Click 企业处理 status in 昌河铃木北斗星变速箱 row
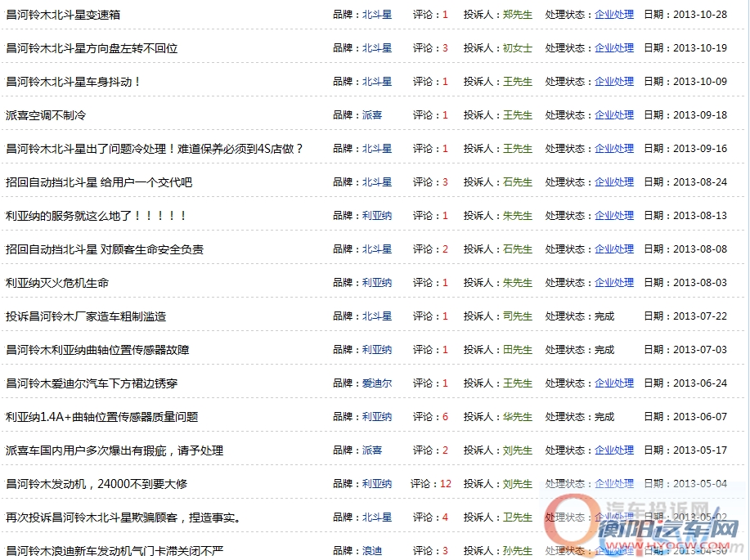Image resolution: width=750 pixels, height=560 pixels. pyautogui.click(x=614, y=15)
